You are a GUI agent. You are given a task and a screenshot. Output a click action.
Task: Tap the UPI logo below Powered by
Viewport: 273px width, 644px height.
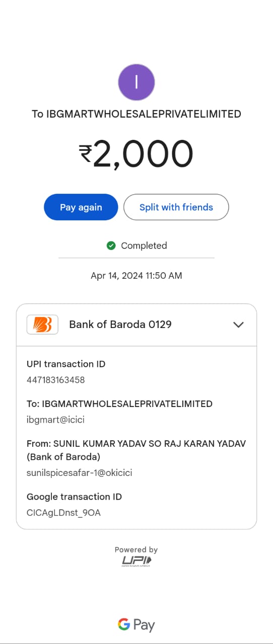(136, 561)
